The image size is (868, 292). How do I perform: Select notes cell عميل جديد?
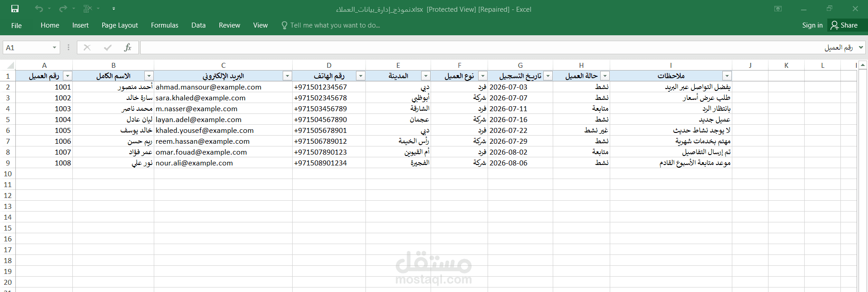671,119
